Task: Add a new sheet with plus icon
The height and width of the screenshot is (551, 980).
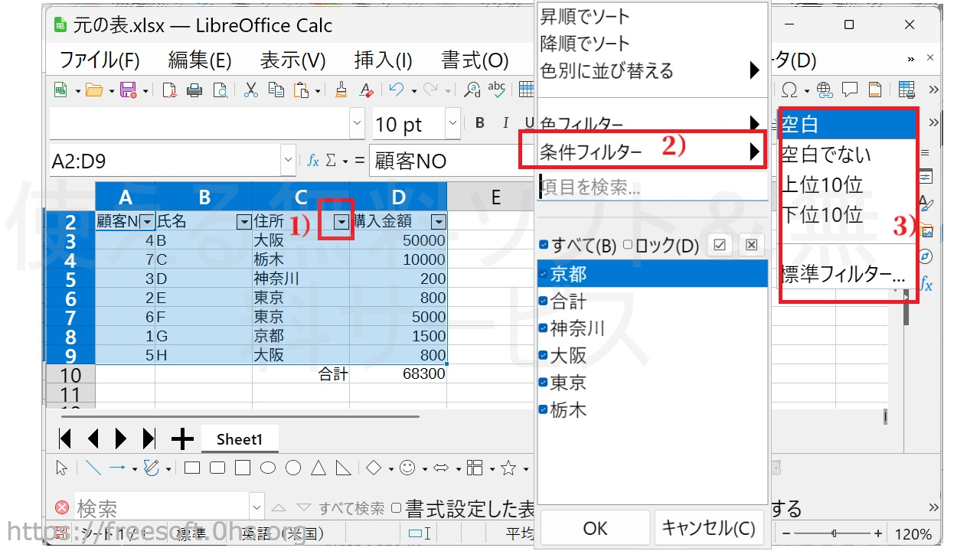Action: point(182,439)
